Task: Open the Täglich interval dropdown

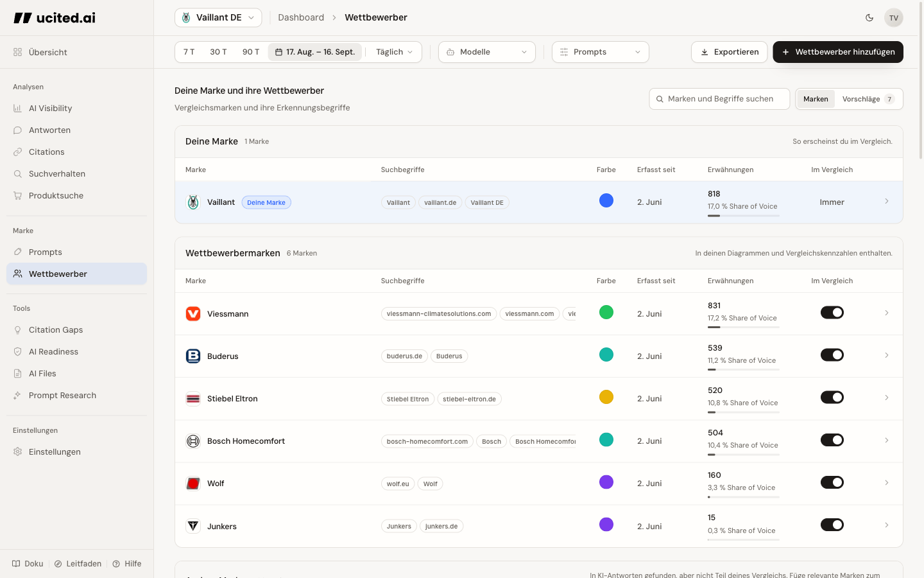Action: pos(394,52)
